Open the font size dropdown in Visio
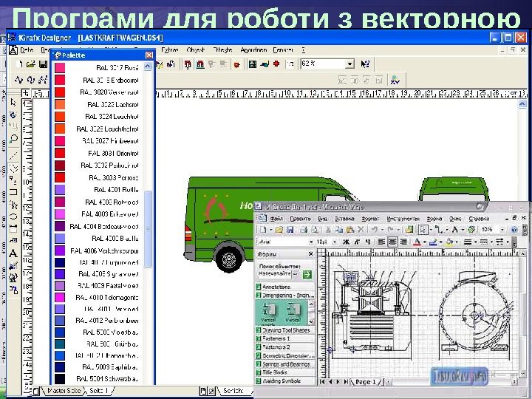 [x=335, y=242]
